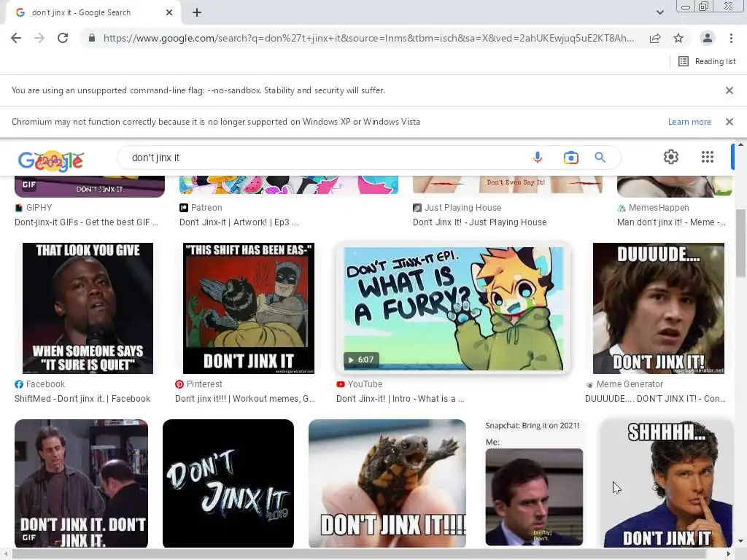Image resolution: width=747 pixels, height=560 pixels.
Task: Open the GIPHY Dont-jinx-it GIFs result
Action: coord(86,222)
